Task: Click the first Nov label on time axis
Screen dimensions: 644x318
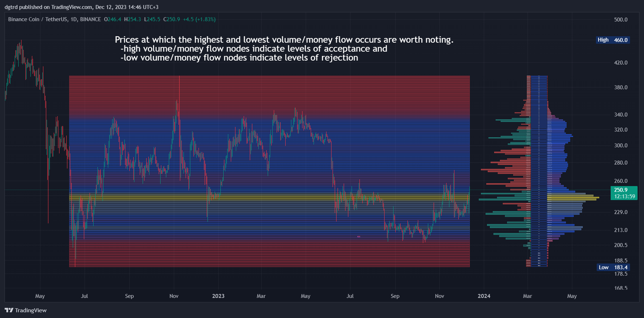Action: coord(174,296)
